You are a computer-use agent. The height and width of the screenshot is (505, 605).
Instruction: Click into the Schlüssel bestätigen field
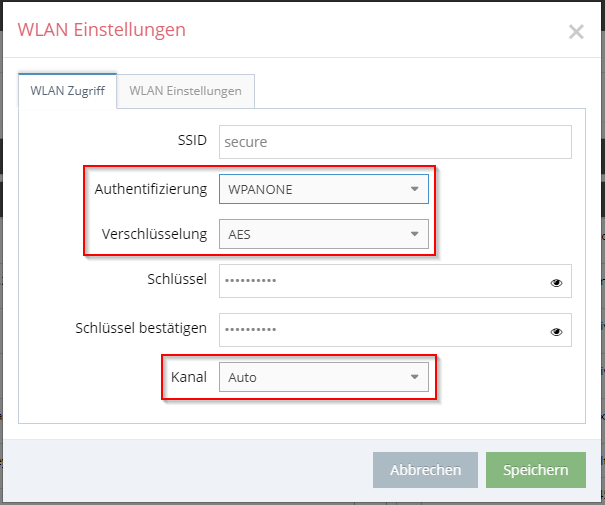coord(395,330)
